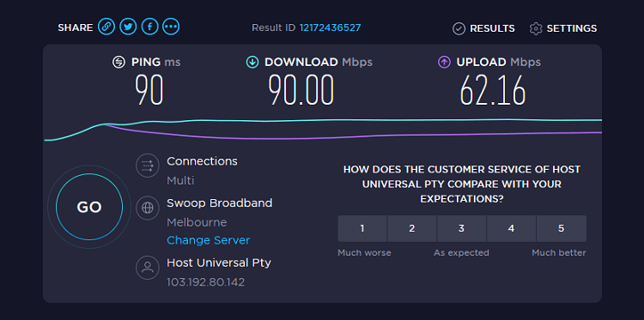The image size is (644, 320).
Task: Click the upload arrow icon
Action: click(444, 63)
